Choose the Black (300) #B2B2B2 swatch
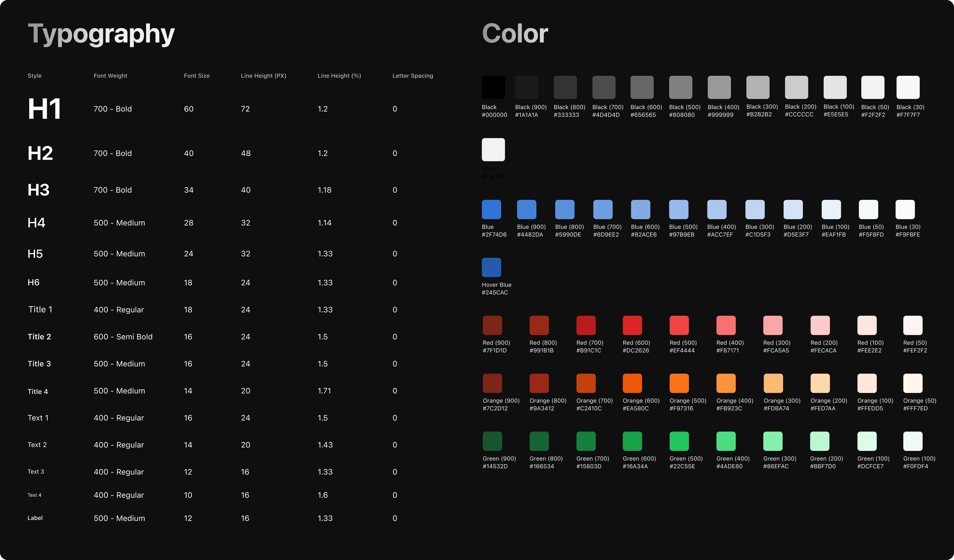 click(758, 87)
